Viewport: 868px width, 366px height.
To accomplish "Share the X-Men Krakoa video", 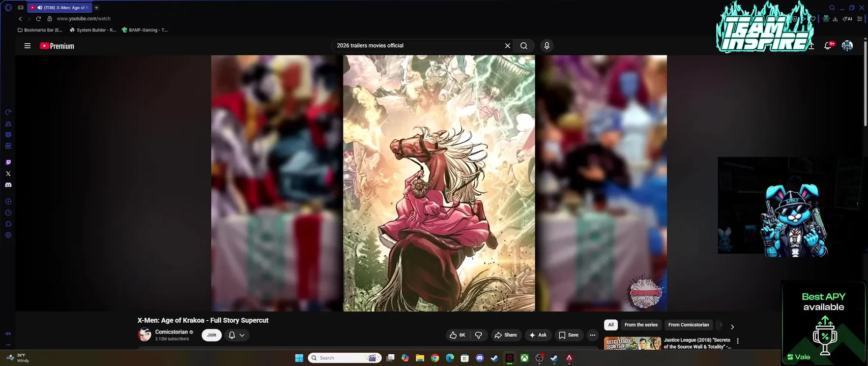I will point(505,335).
